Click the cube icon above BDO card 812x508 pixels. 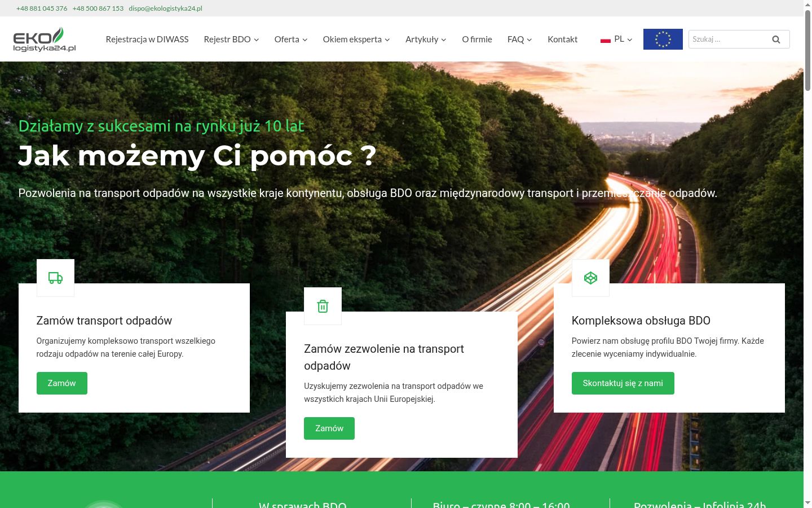[x=590, y=278]
